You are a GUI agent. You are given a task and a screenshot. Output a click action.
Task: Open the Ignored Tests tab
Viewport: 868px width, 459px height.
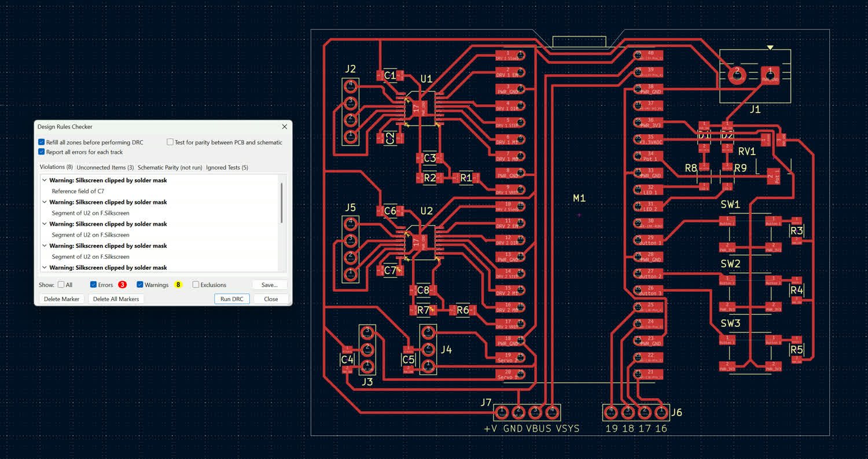tap(227, 167)
